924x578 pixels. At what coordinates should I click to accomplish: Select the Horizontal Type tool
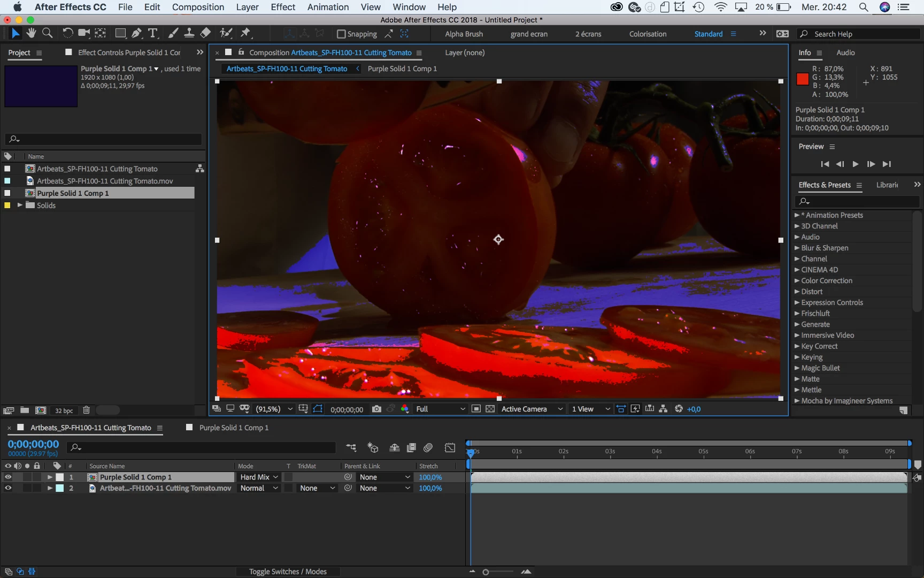click(153, 33)
